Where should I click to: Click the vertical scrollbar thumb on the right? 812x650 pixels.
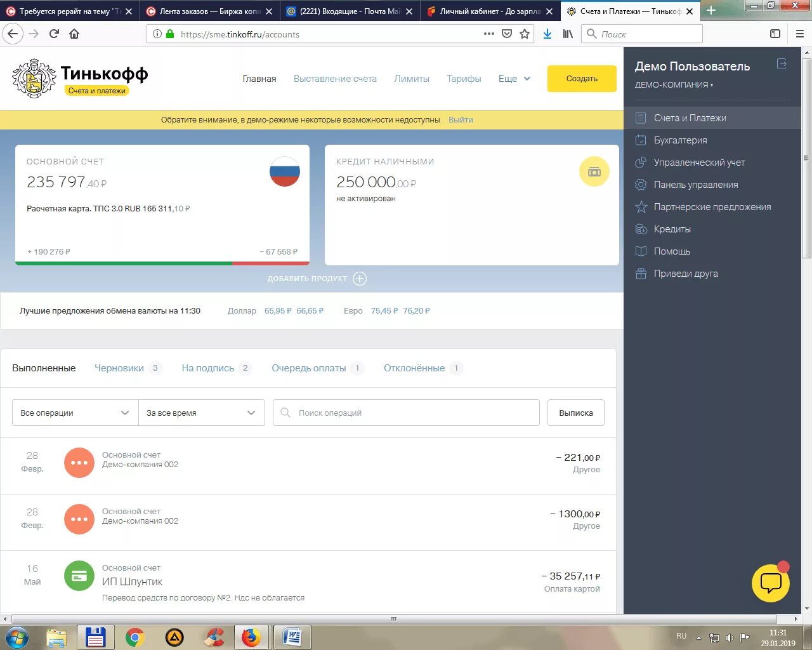pyautogui.click(x=806, y=159)
